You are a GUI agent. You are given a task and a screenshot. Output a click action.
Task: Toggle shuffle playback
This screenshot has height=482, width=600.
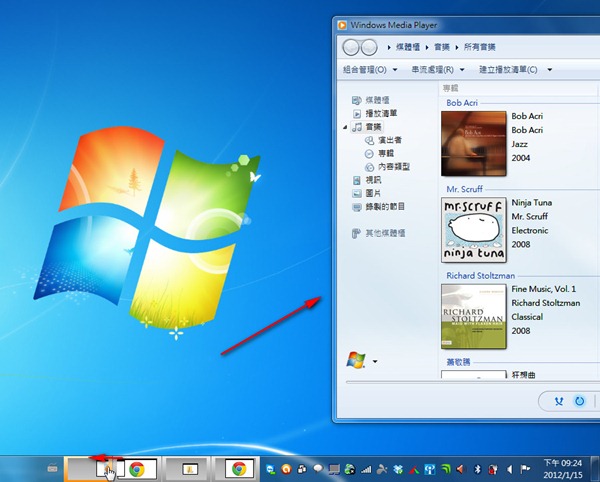(559, 401)
